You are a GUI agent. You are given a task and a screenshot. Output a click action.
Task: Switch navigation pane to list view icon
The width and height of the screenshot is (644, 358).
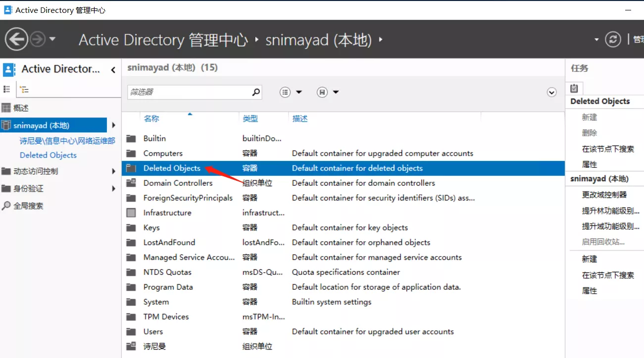(7, 89)
